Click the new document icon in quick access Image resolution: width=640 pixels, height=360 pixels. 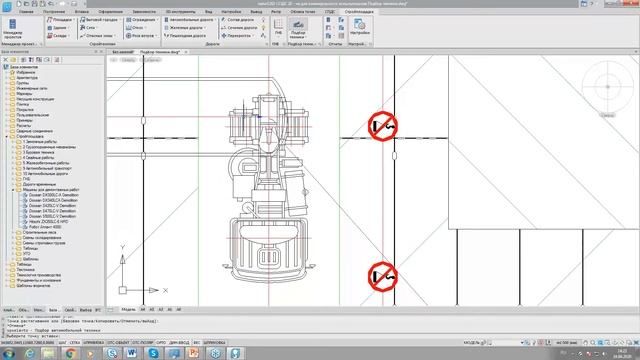19,4
